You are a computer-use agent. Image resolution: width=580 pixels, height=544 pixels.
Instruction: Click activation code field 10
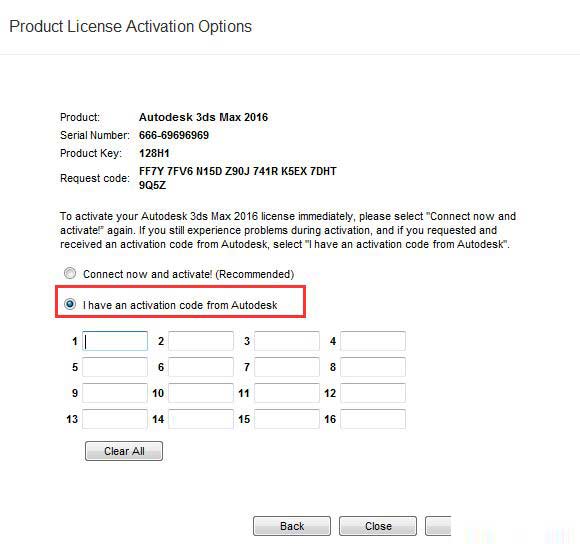201,393
